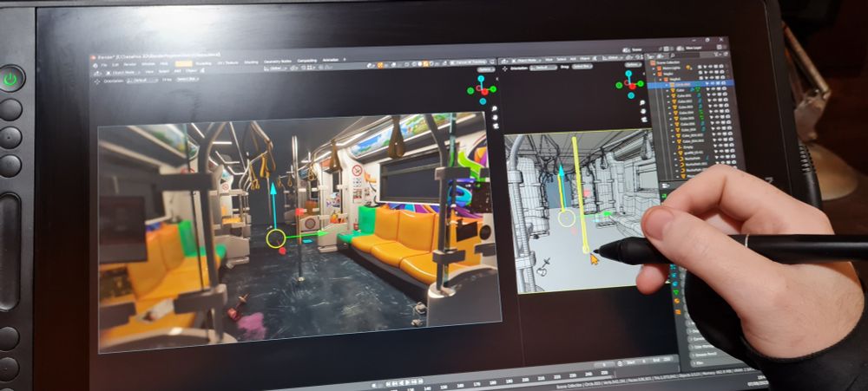Viewport: 868px width, 391px height.
Task: Open Select Box drag dropdown in left viewport
Action: pyautogui.click(x=187, y=79)
